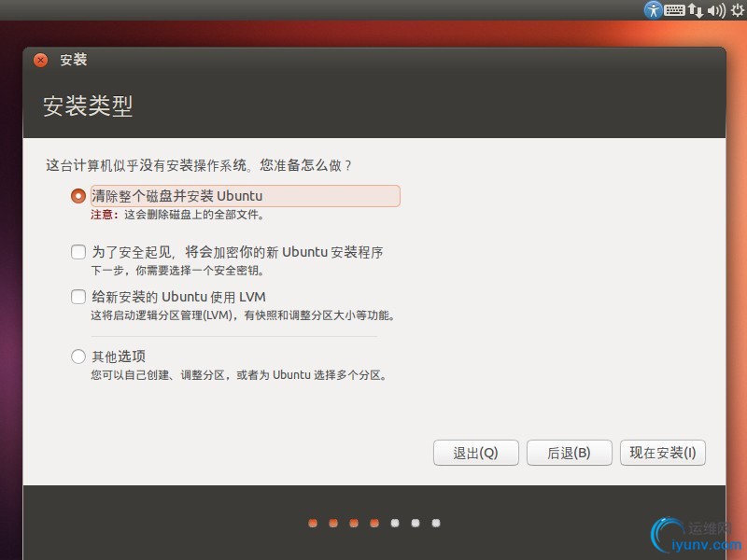Click the 清除整个磁盘并安装 Ubuntu label text
Viewport: 747px width, 560px height.
(x=177, y=196)
